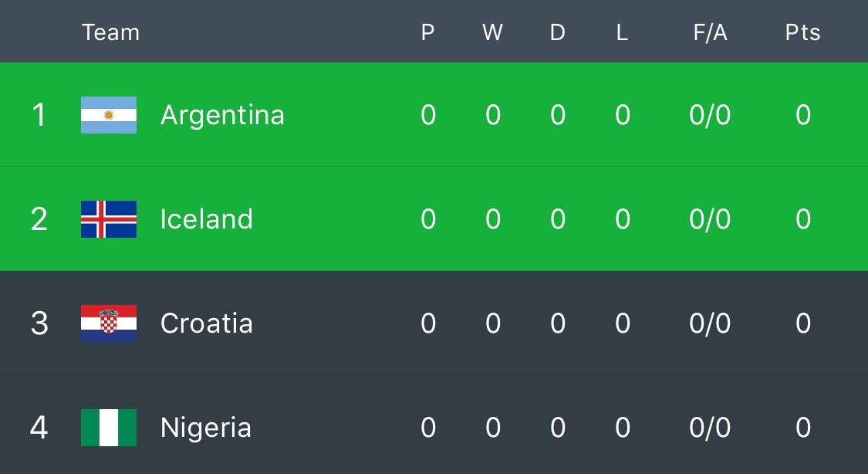The height and width of the screenshot is (474, 868).
Task: Click the Argentina flag icon
Action: [109, 115]
